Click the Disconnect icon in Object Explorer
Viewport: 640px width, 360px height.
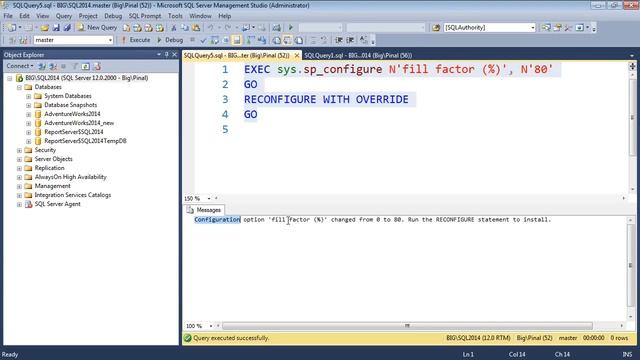[x=53, y=66]
